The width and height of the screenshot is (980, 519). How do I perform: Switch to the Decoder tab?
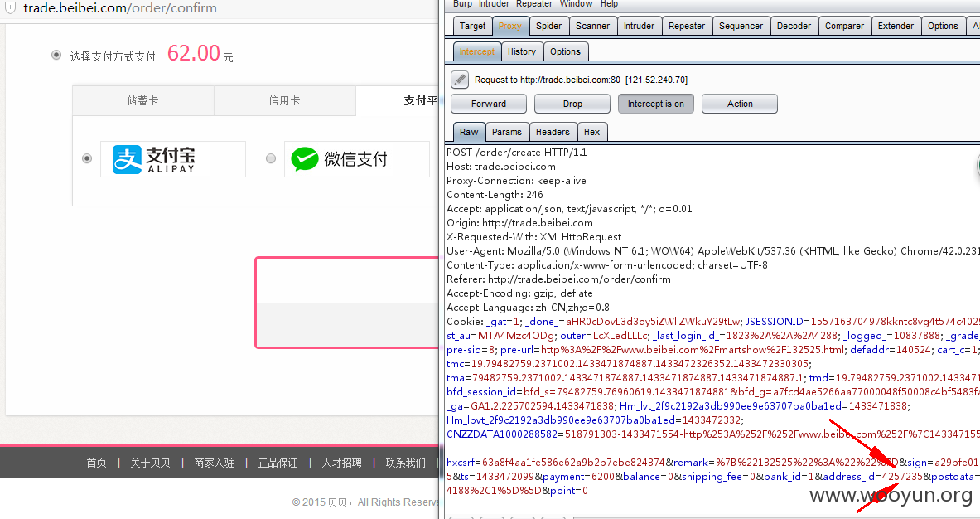[794, 26]
